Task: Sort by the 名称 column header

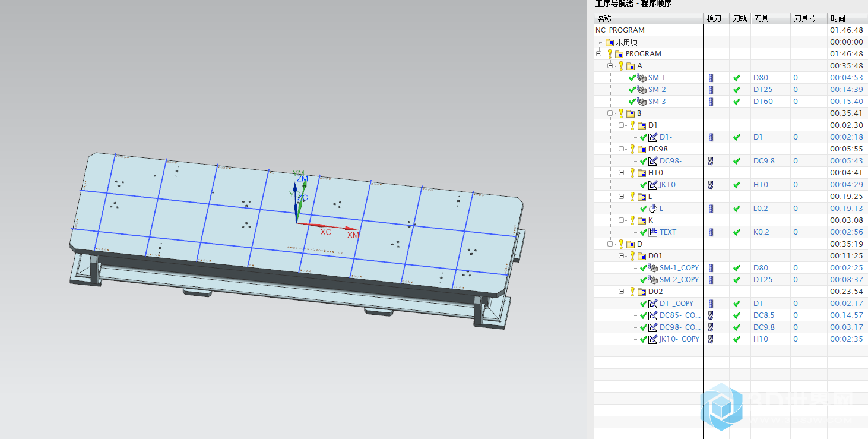Action: pyautogui.click(x=648, y=18)
